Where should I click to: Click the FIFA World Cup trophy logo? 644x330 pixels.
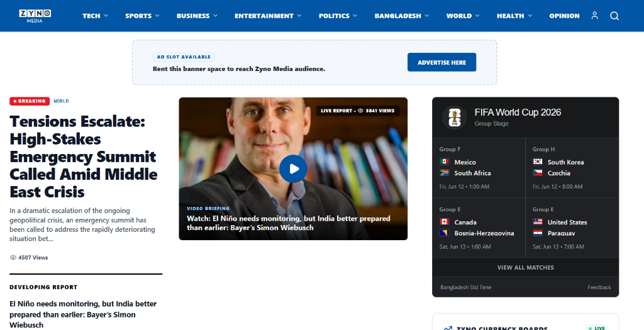(x=454, y=118)
